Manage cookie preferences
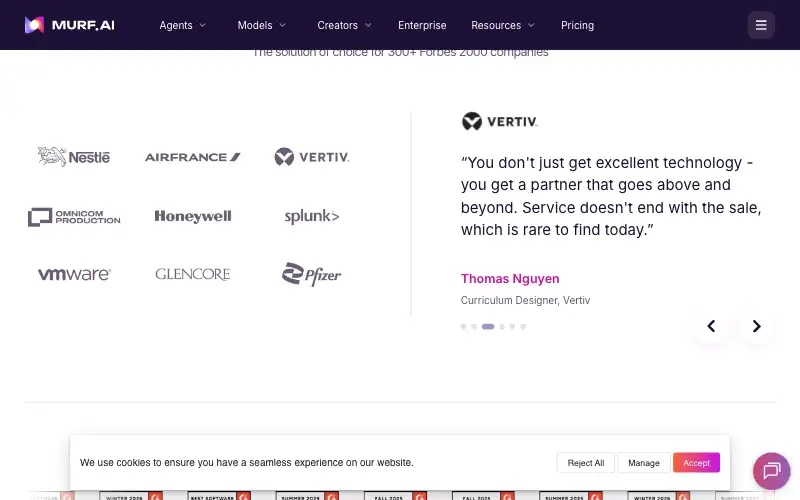The width and height of the screenshot is (800, 500). coord(643,463)
